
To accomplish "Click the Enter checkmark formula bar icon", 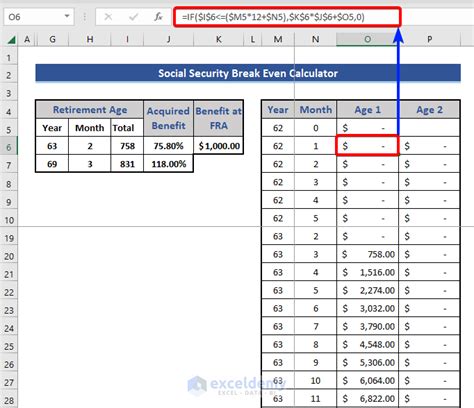I will pyautogui.click(x=133, y=17).
